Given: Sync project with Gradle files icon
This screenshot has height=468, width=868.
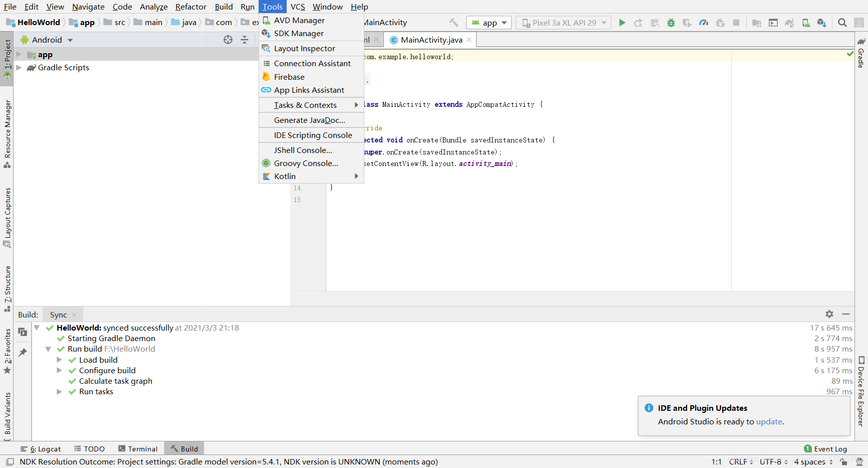Looking at the screenshot, I should click(789, 23).
